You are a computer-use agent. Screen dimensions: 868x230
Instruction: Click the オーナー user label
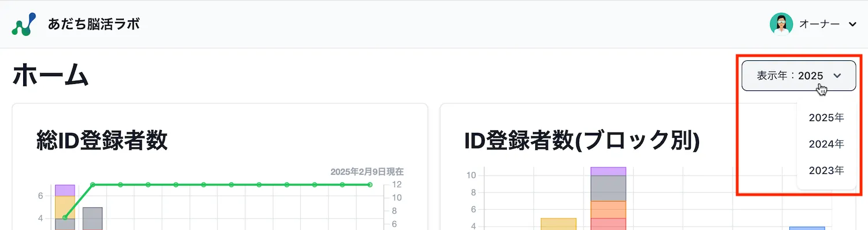819,24
